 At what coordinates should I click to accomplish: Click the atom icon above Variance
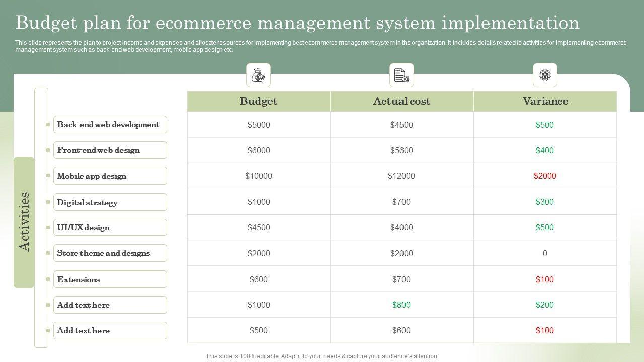point(545,75)
